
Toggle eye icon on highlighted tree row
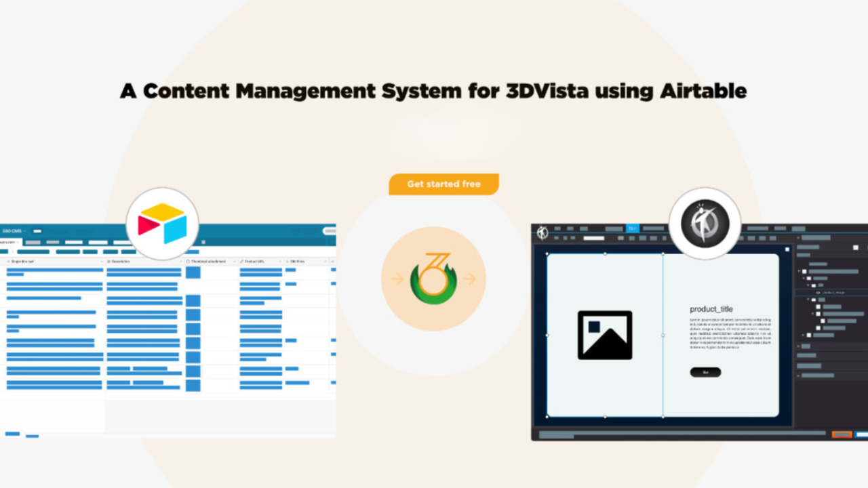(818, 292)
